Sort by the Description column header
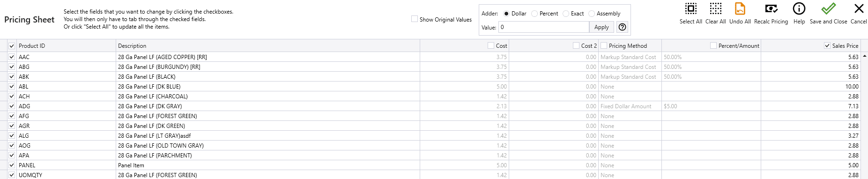The width and height of the screenshot is (868, 179). pyautogui.click(x=132, y=46)
